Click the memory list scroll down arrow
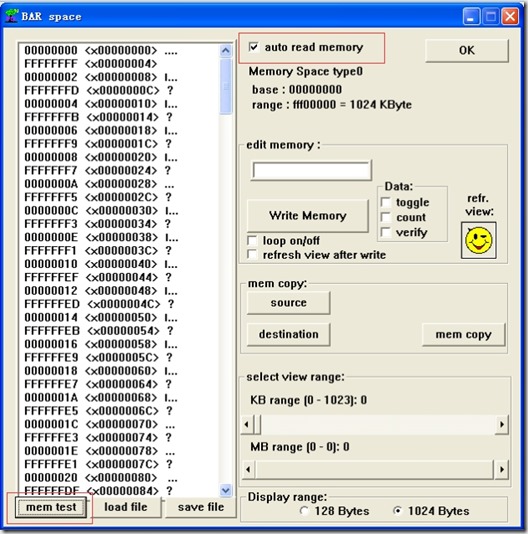The height and width of the screenshot is (534, 528). point(226,490)
